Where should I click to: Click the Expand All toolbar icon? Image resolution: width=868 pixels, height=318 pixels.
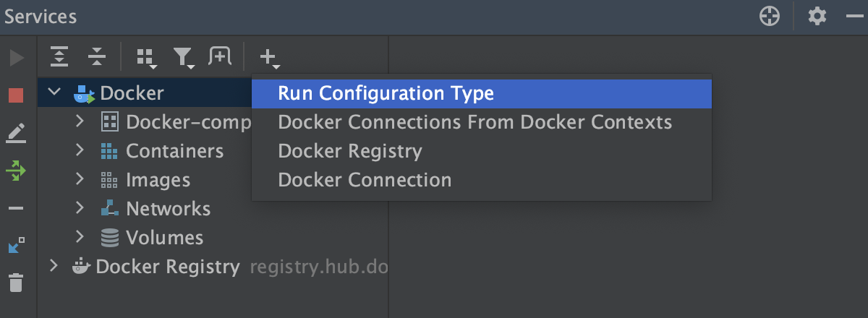click(59, 56)
